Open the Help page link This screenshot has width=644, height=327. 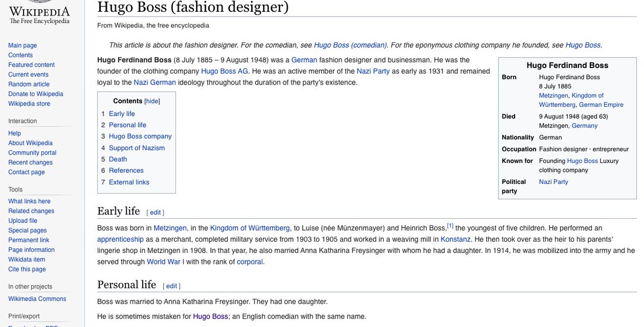coord(14,133)
